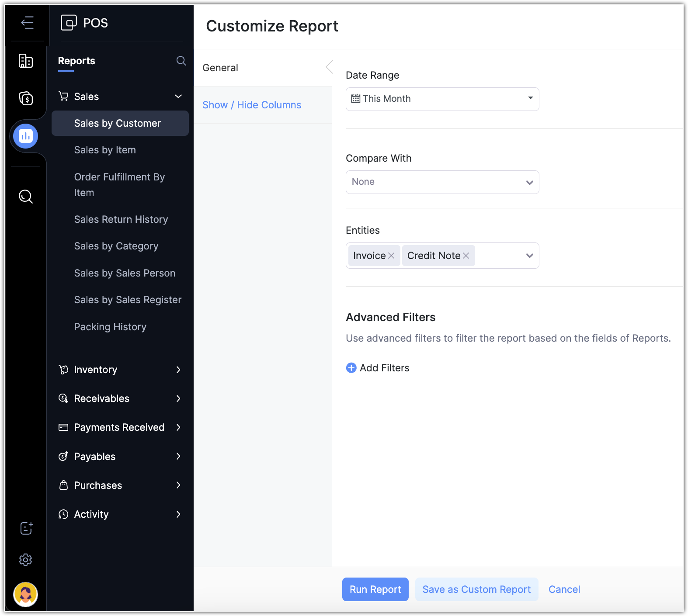
Task: Click the notes icon above the settings gear
Action: point(26,528)
